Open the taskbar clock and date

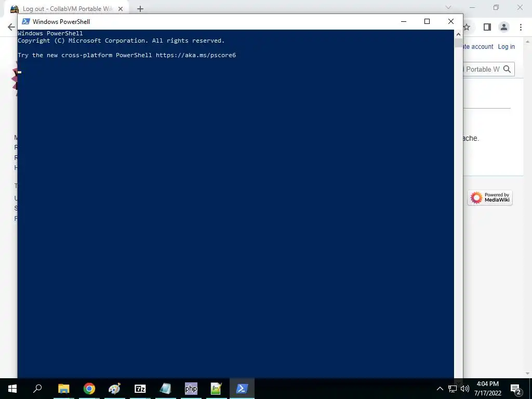pos(487,389)
